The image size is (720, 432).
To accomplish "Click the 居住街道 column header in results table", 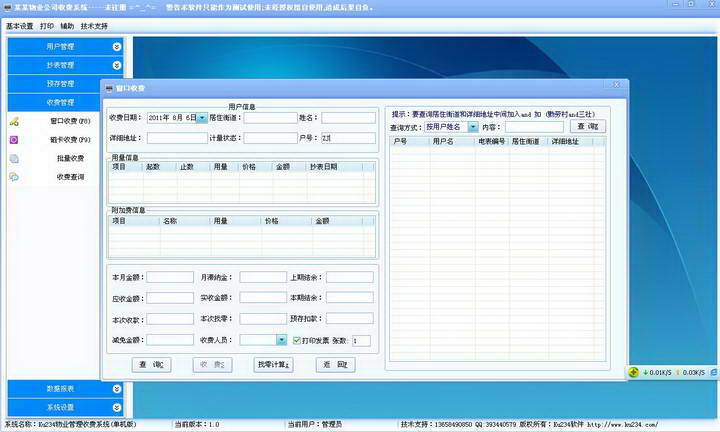I will pyautogui.click(x=529, y=141).
